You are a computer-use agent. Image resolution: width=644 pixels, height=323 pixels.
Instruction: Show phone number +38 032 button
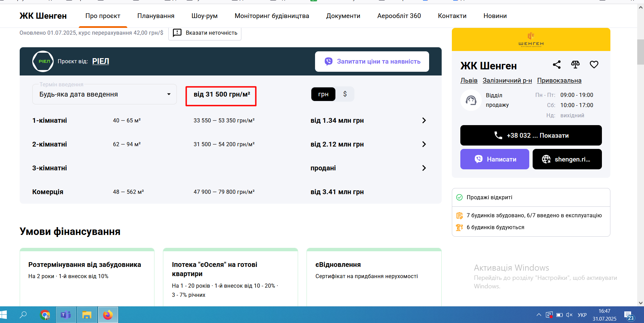click(531, 135)
